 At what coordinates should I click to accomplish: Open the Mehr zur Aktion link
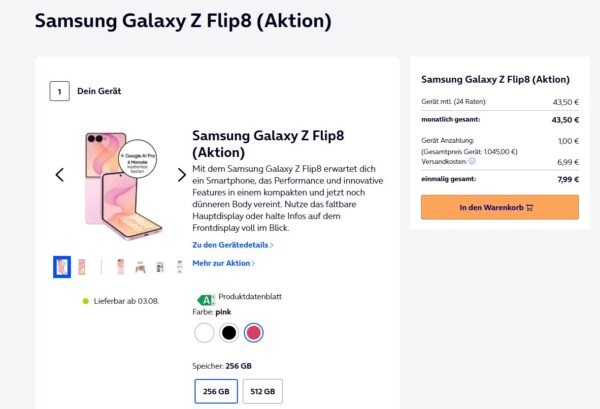[224, 263]
